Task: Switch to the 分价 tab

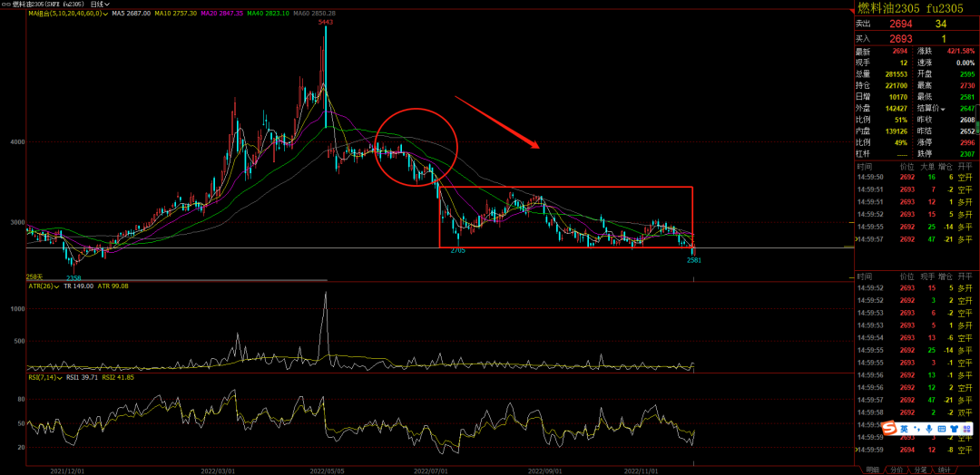Action: coord(896,470)
